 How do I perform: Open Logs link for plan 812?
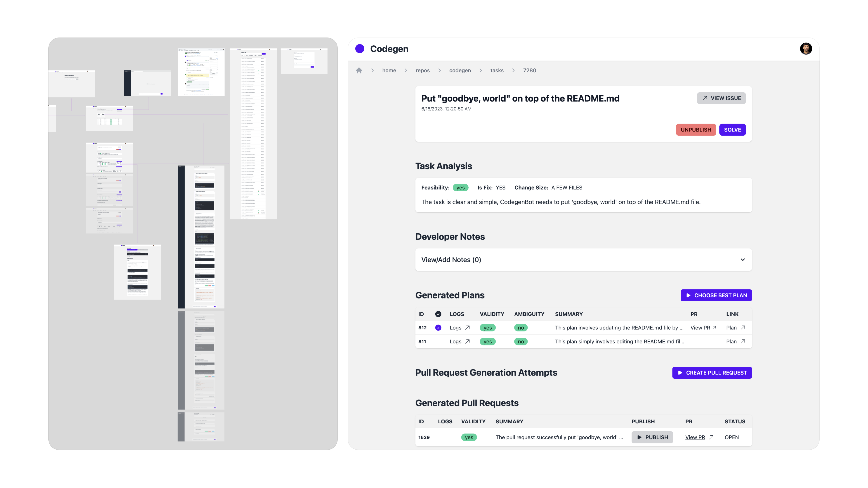coord(455,328)
